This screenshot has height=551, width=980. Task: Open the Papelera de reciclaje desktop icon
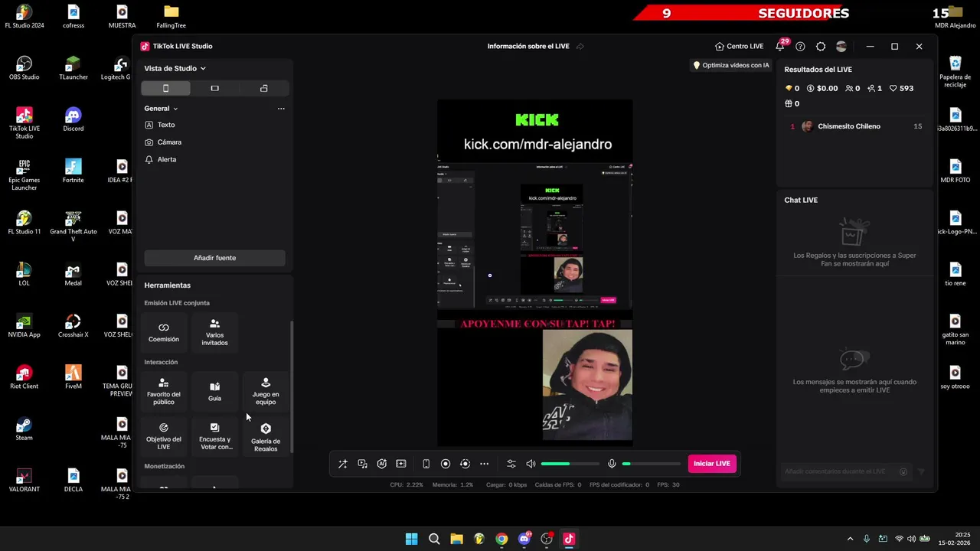(955, 71)
